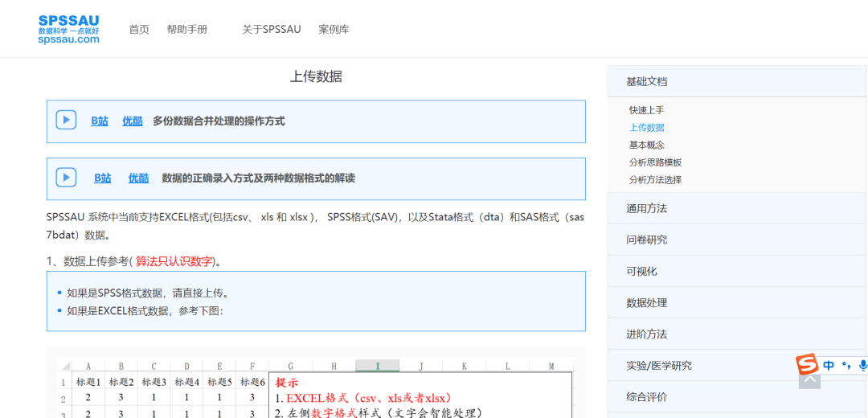Expand the 数据处理 section
Viewport: 868px width, 418px height.
tap(736, 303)
